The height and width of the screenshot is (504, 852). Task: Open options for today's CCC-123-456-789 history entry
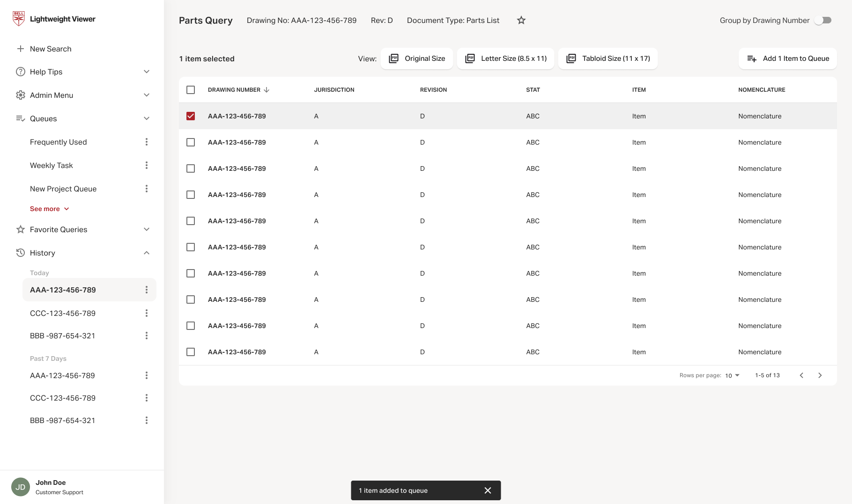147,313
